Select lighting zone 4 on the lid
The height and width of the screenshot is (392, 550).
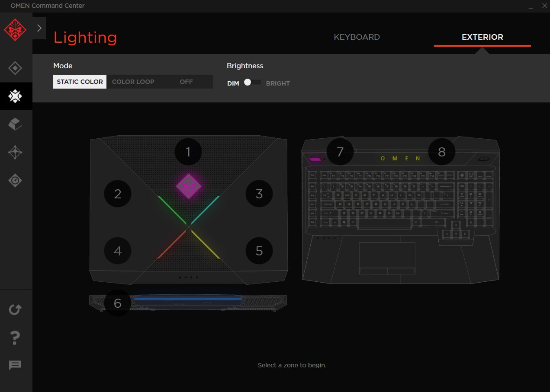118,251
